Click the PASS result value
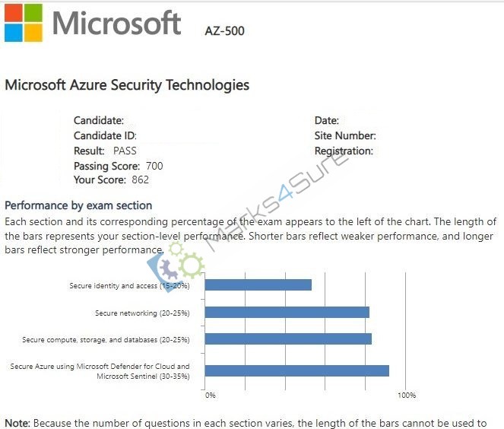Viewport: 504px width, 429px height. click(125, 151)
